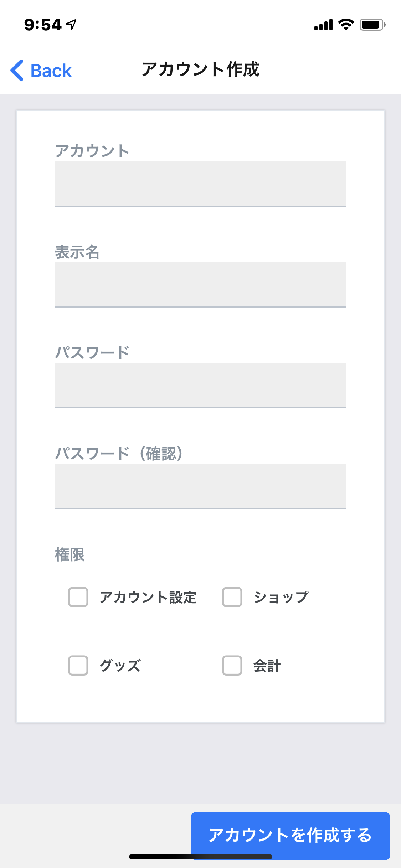Image resolution: width=401 pixels, height=868 pixels.
Task: Tap the 権限 section label
Action: (x=70, y=555)
